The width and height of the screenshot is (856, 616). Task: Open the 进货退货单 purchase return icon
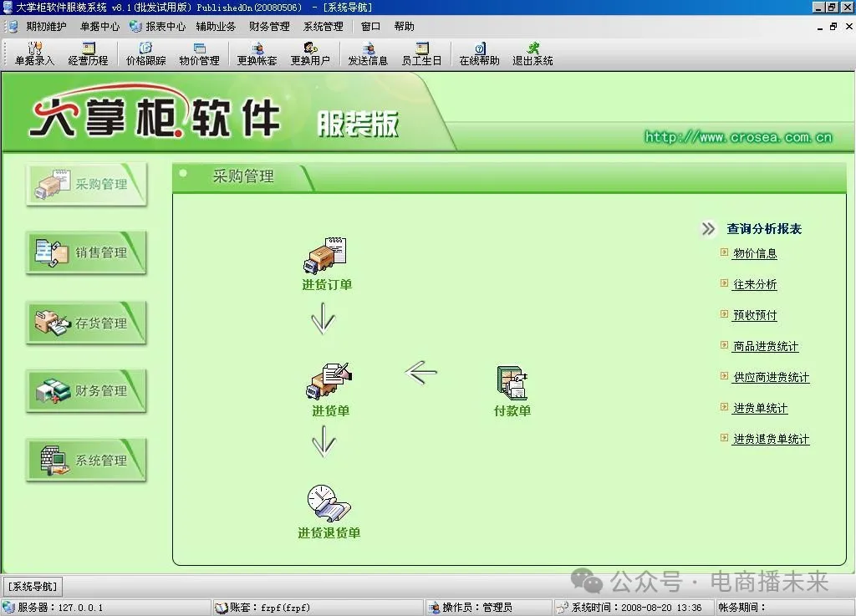[329, 505]
